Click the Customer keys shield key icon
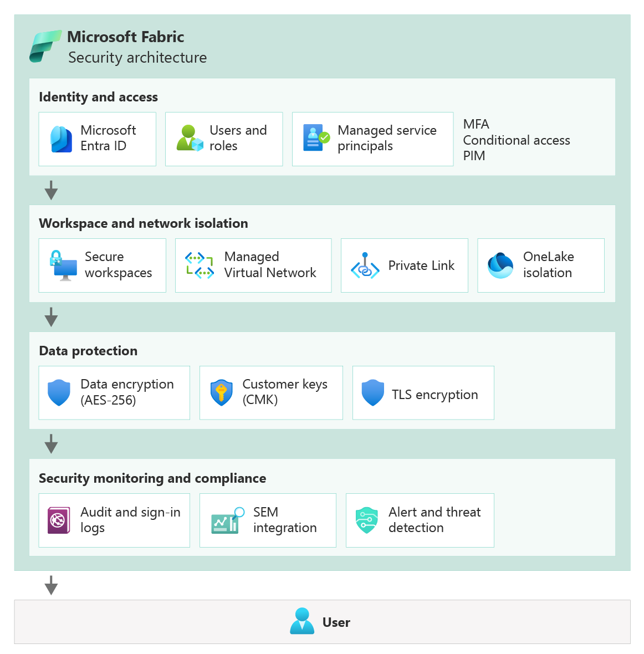The height and width of the screenshot is (654, 644). 222,392
